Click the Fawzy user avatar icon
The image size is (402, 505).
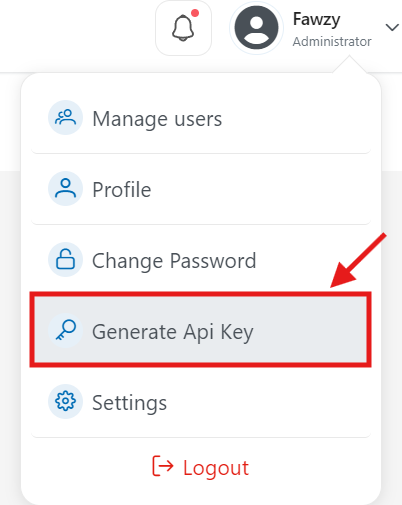(x=256, y=28)
